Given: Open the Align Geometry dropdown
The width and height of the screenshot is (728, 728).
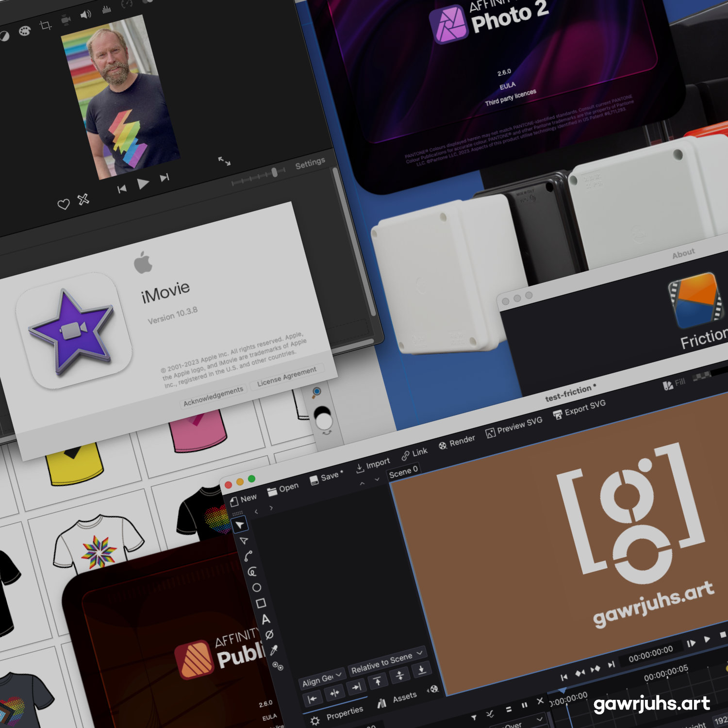Looking at the screenshot, I should coord(323,678).
